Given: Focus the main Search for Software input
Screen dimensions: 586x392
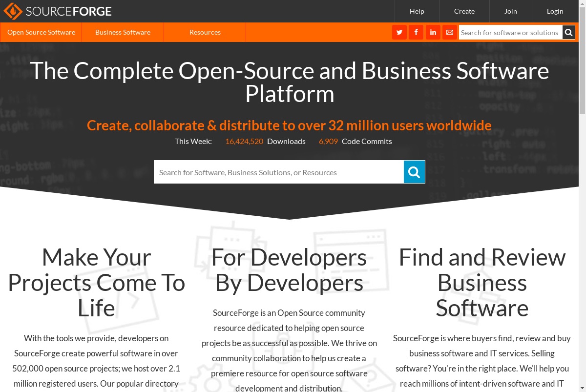Looking at the screenshot, I should pos(279,172).
